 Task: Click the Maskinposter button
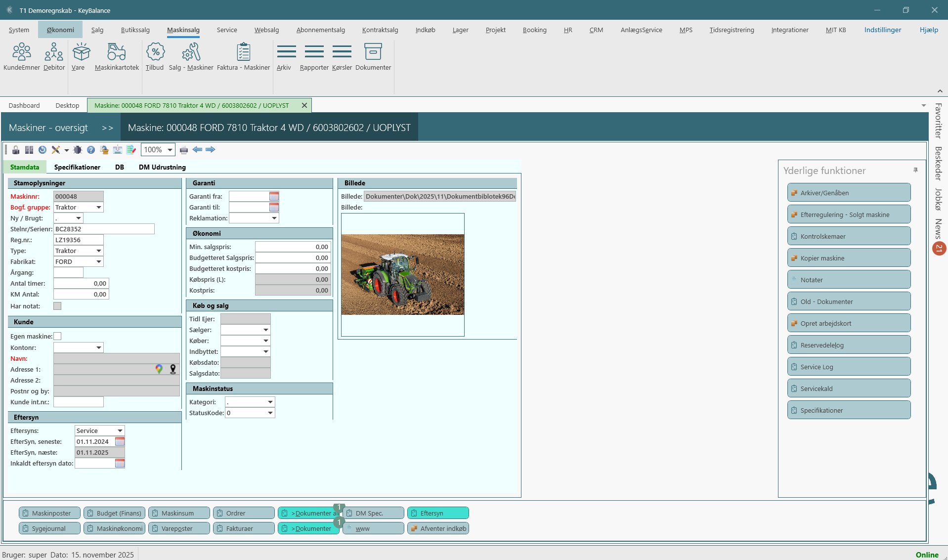pos(50,513)
